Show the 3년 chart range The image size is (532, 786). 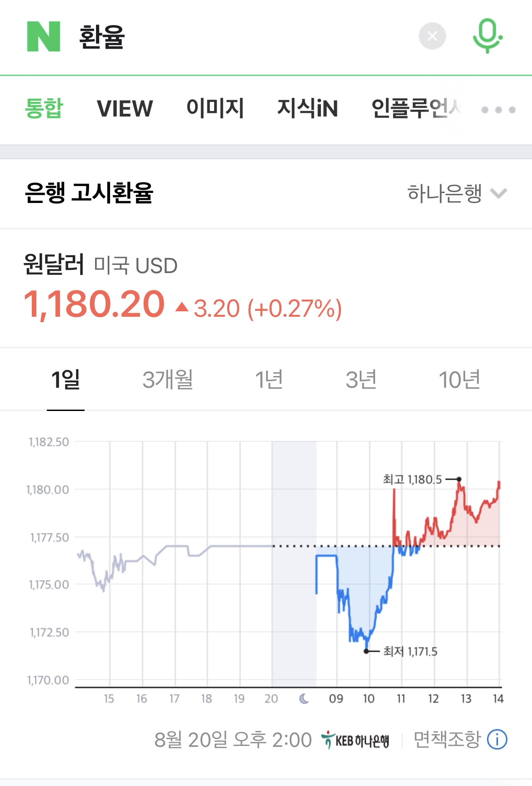click(361, 380)
